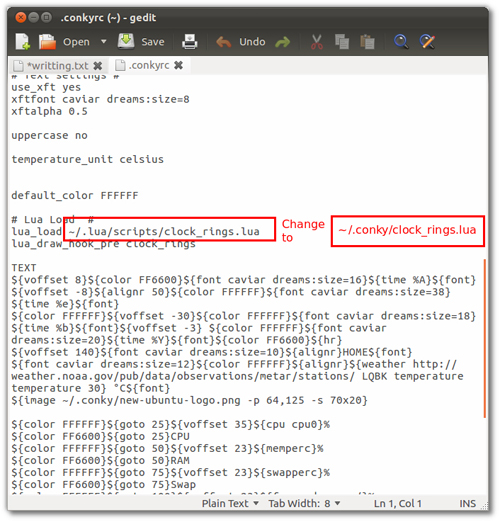This screenshot has width=500, height=522.
Task: Open Find and Replace icon
Action: [x=427, y=42]
